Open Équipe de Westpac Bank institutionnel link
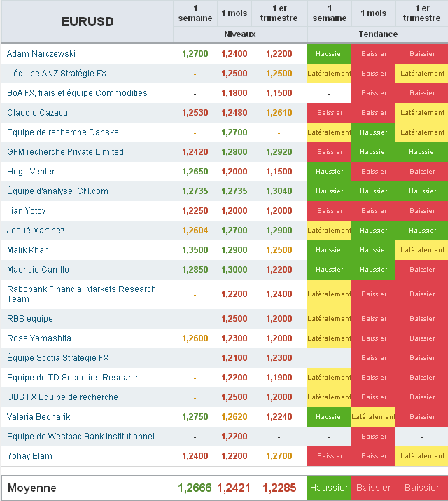This screenshot has height=501, width=448. [x=80, y=436]
